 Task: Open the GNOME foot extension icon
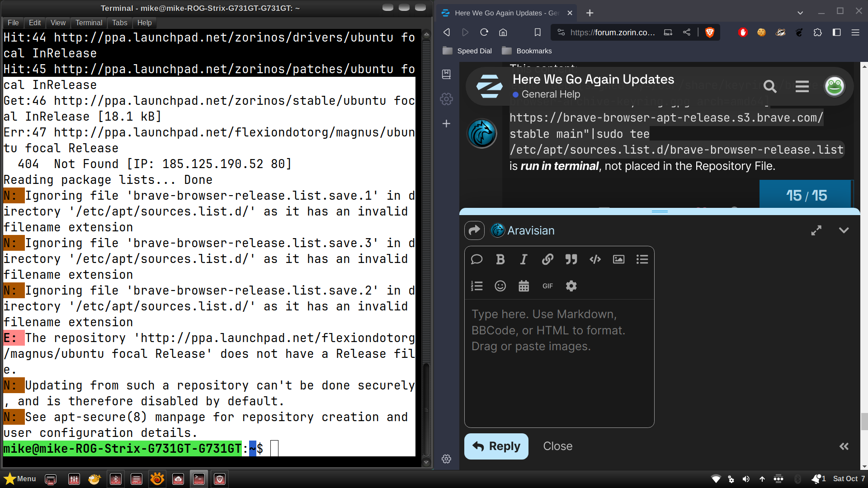point(799,32)
